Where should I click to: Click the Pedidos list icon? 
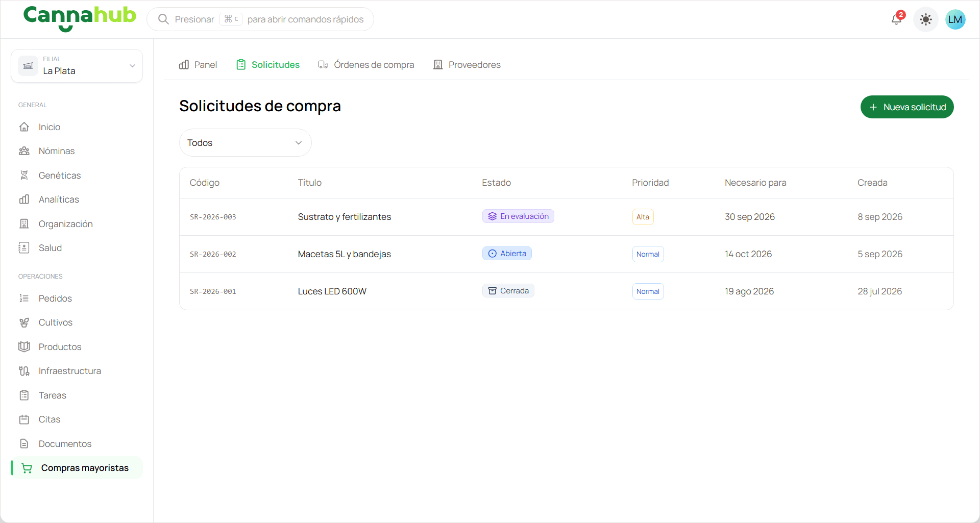24,298
